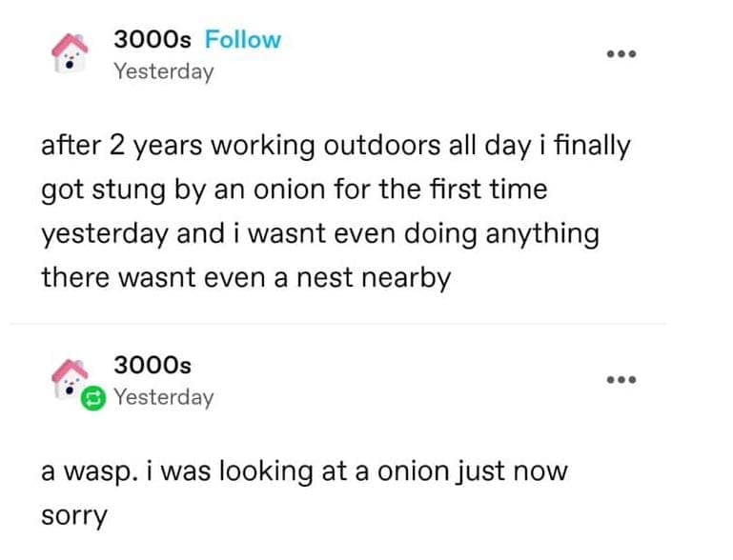
Task: Click the house avatar on the first post
Action: coord(71,53)
